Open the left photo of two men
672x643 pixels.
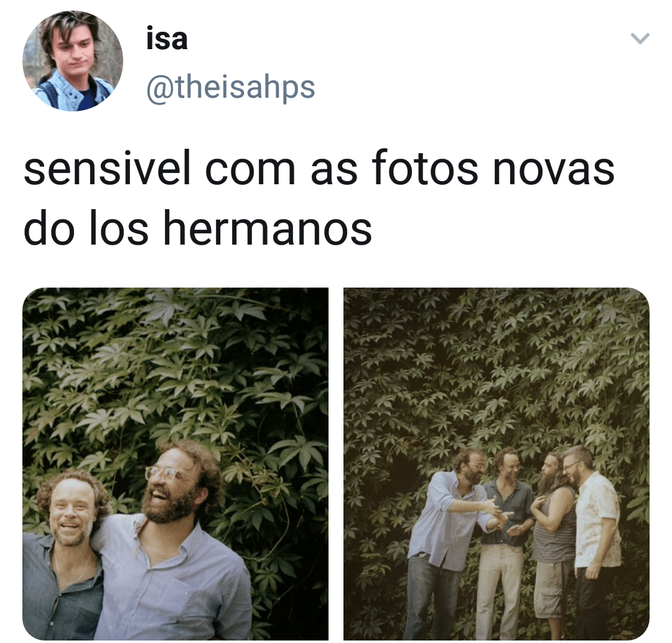175,464
